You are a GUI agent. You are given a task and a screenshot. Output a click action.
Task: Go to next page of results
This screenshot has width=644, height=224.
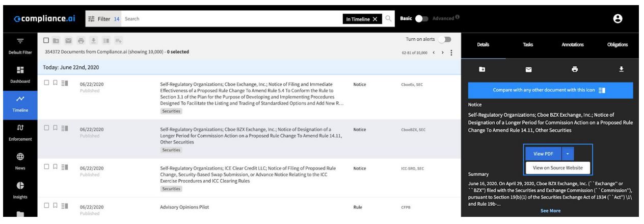442,52
